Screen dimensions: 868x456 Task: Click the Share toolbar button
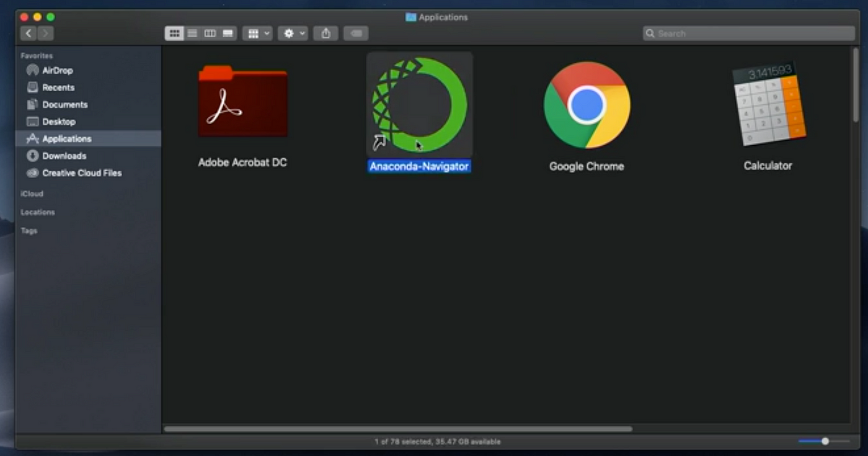point(325,34)
